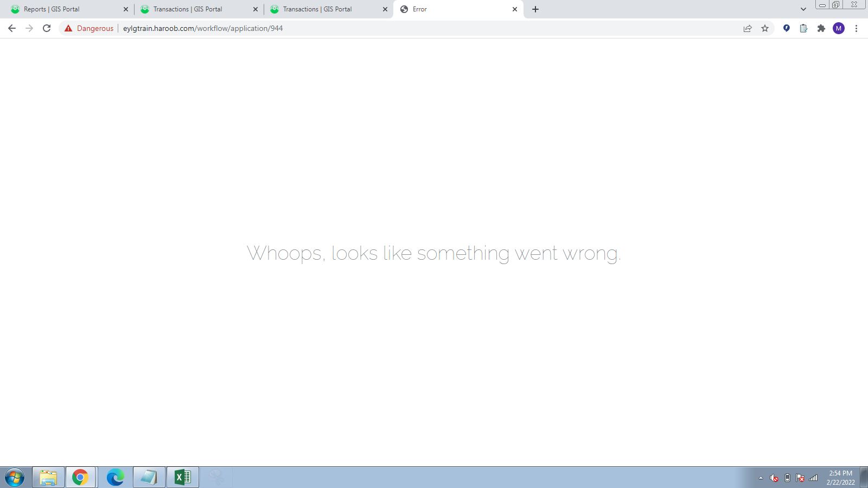868x488 pixels.
Task: Expand the tab search dropdown
Action: [x=803, y=9]
